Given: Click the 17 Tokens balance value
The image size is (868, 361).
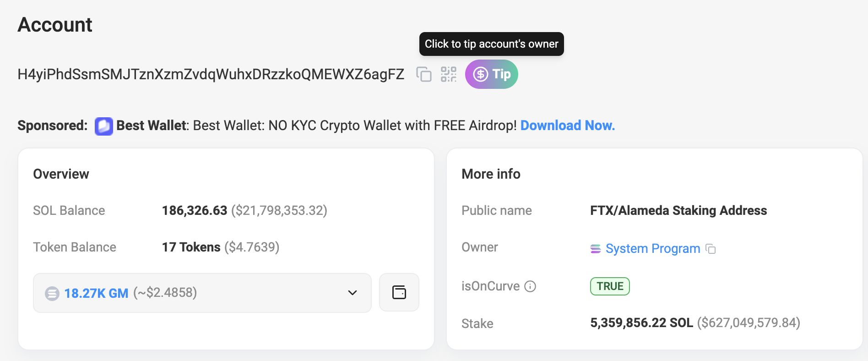Looking at the screenshot, I should tap(191, 247).
